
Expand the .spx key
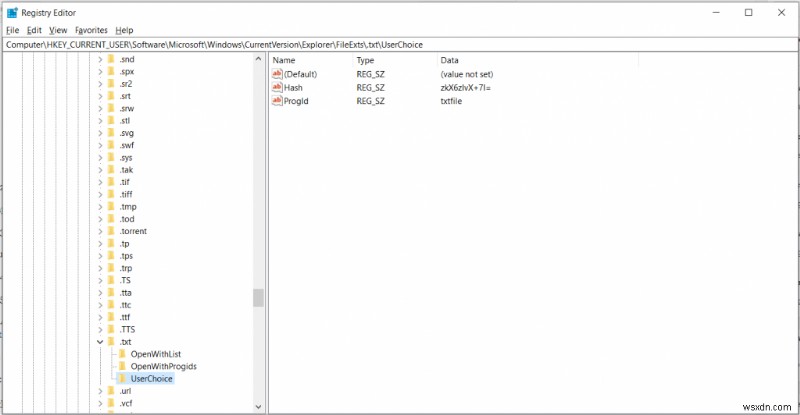pos(101,71)
